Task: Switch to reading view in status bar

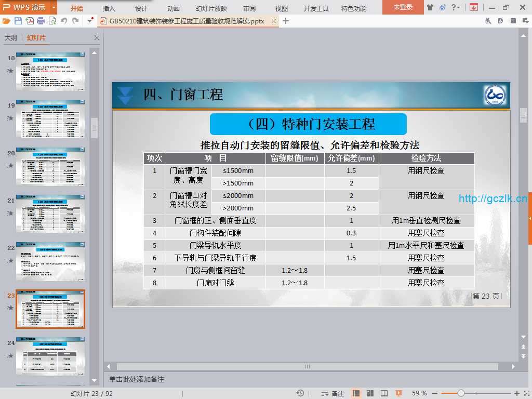Action: (x=384, y=393)
